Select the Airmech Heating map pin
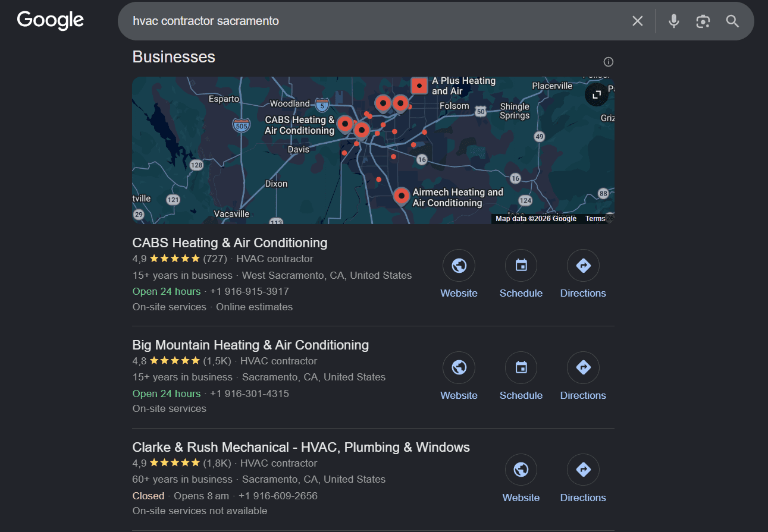Image resolution: width=768 pixels, height=532 pixels. click(402, 196)
